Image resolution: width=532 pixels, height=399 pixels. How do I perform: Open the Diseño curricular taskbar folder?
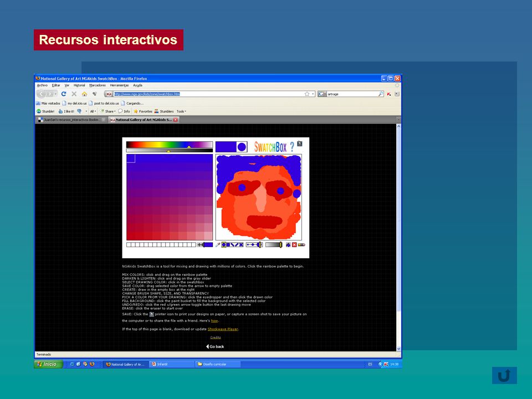point(218,364)
